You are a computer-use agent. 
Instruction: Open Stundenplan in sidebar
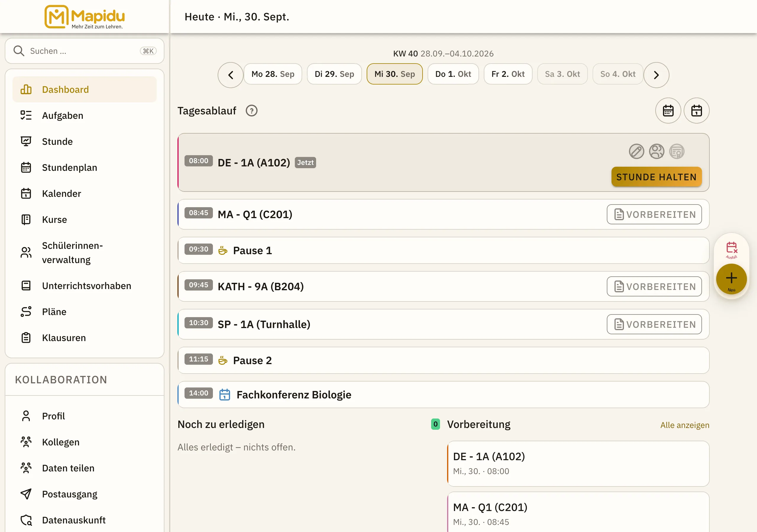pos(84,168)
